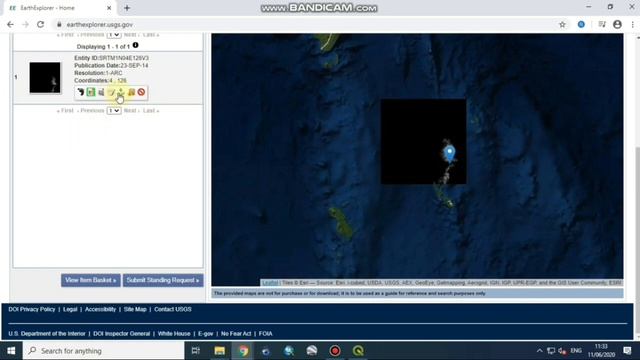Open the Windows Start menu
The width and height of the screenshot is (640, 360).
pos(11,351)
